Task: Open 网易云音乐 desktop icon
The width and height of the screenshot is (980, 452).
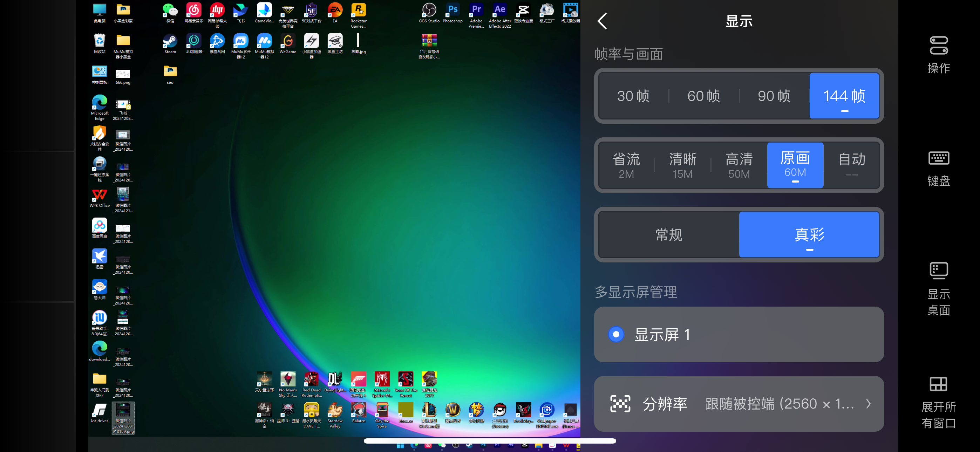Action: pyautogui.click(x=193, y=13)
